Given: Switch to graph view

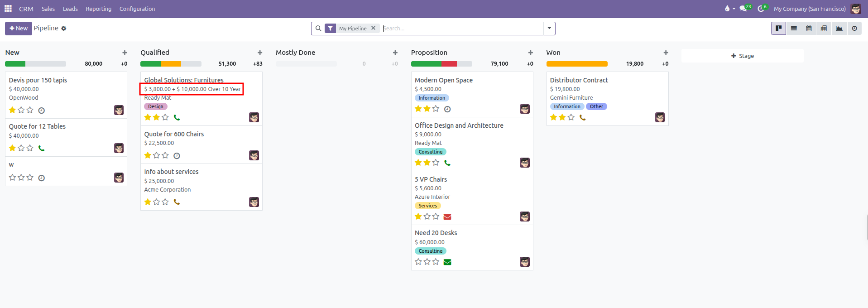Looking at the screenshot, I should tap(839, 29).
